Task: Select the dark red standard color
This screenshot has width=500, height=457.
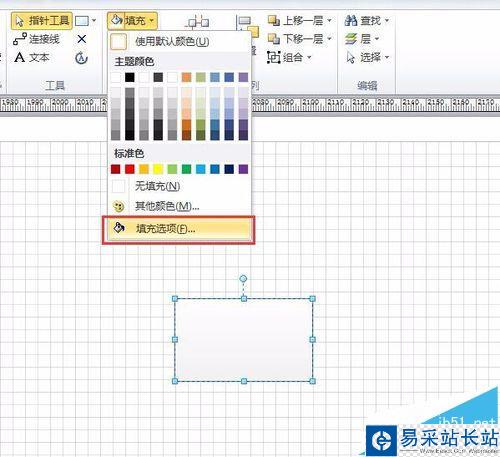Action: [x=116, y=169]
